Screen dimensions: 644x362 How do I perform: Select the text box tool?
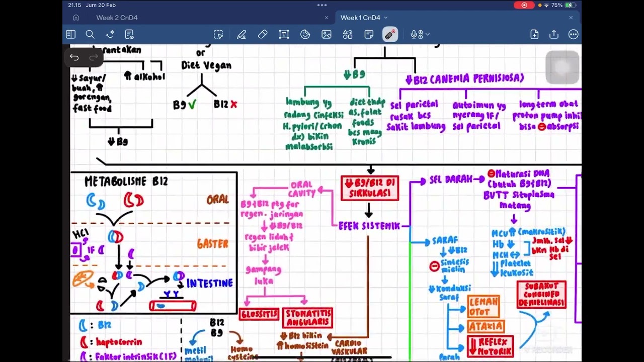(284, 34)
